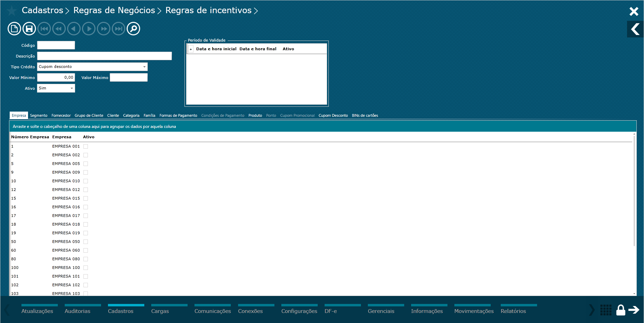The height and width of the screenshot is (323, 644).
Task: Close the Regras de incentivos screen
Action: 634,11
